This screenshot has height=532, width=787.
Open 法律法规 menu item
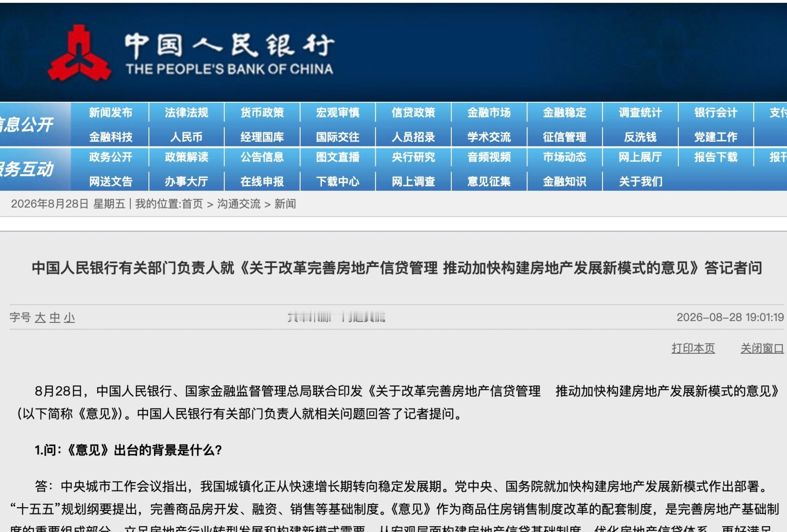[x=186, y=112]
